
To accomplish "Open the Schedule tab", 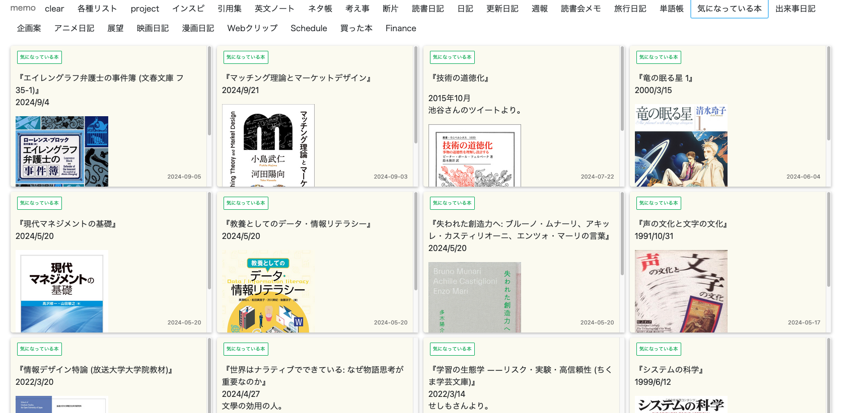I will point(309,28).
